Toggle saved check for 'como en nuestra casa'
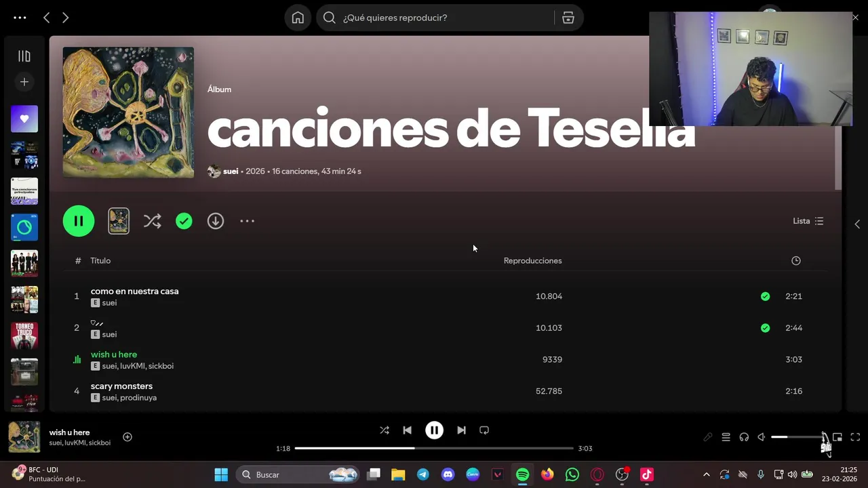Screen dimensions: 868x488 (x=765, y=296)
